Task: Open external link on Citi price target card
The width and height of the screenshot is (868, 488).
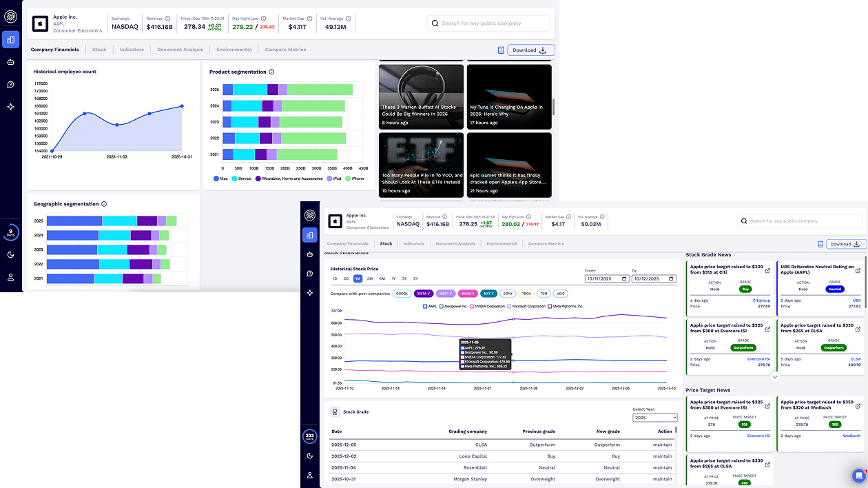Action: click(x=767, y=270)
